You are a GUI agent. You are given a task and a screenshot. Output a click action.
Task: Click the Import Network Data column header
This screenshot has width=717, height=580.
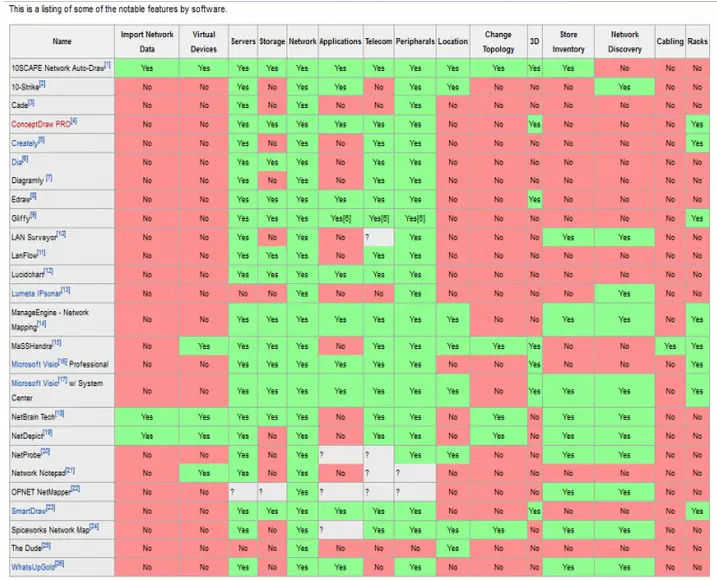tap(147, 42)
